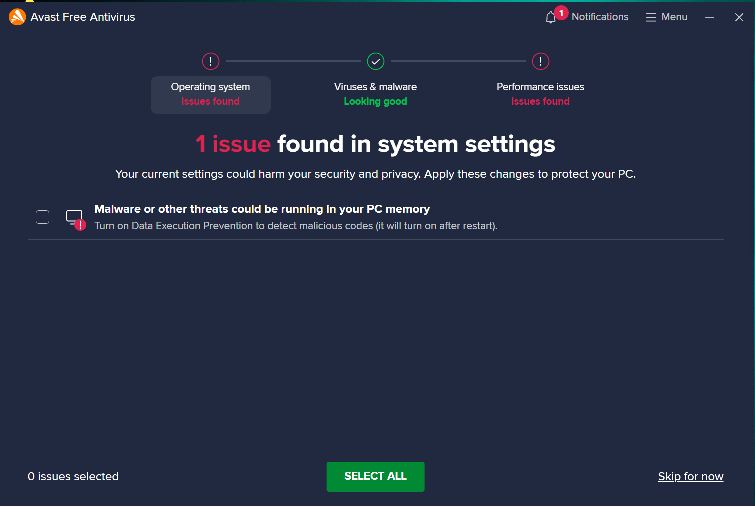Open the Menu text label
Image resolution: width=755 pixels, height=507 pixels.
coord(674,17)
